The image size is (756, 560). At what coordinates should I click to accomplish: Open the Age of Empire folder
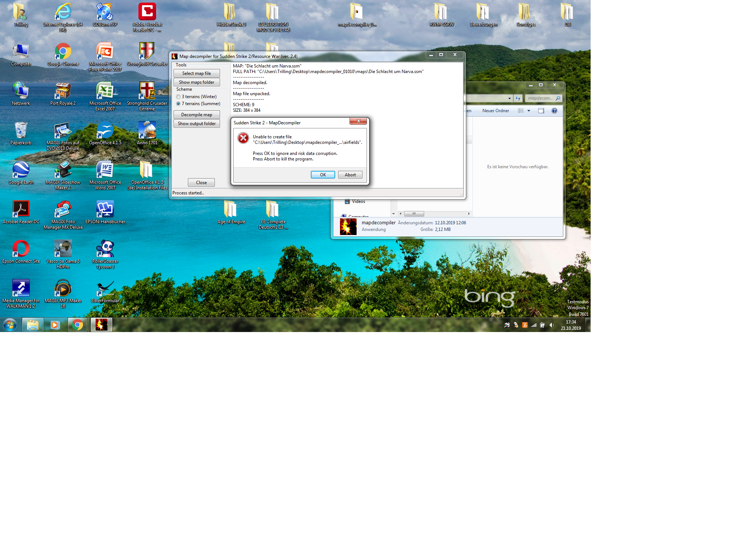click(x=231, y=212)
